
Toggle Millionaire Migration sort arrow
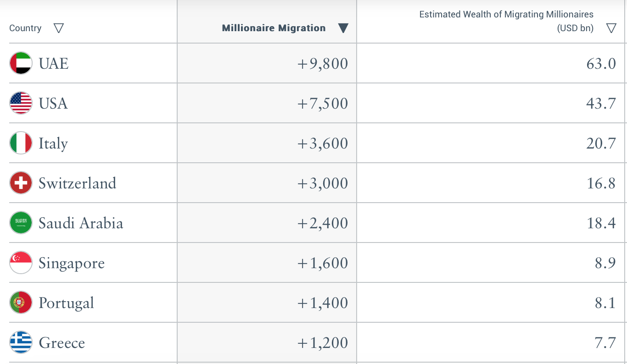pos(343,28)
